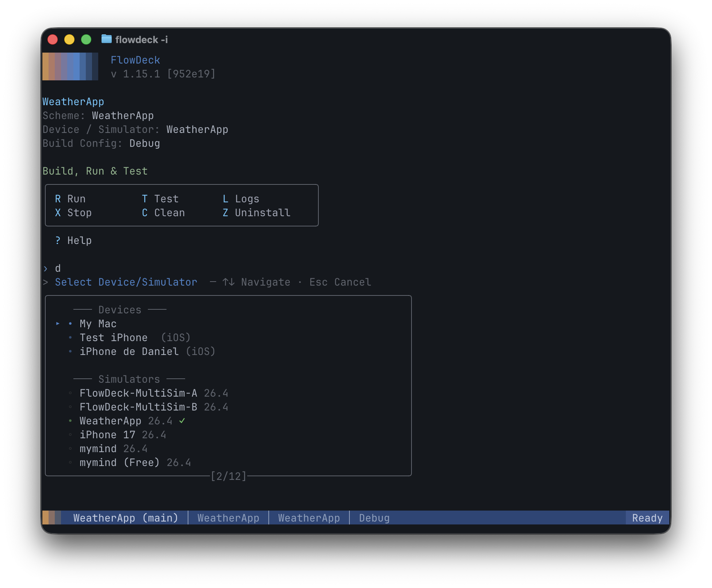Click the version text v 1.15.1 [952e19]

coord(163,74)
